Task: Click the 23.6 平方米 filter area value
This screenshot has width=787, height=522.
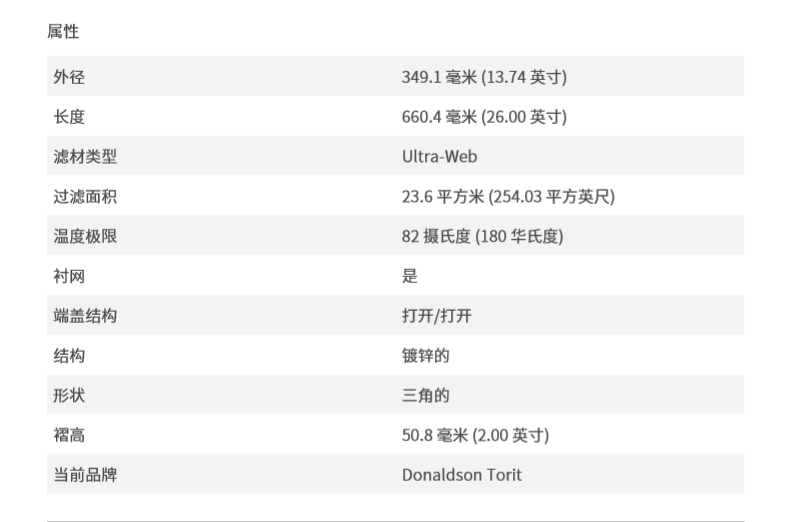Action: click(x=508, y=197)
